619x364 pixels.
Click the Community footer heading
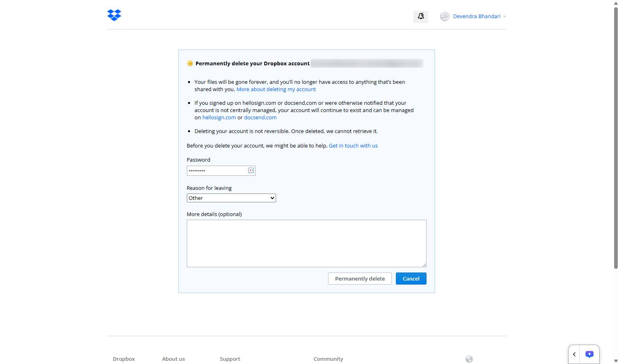tap(328, 359)
